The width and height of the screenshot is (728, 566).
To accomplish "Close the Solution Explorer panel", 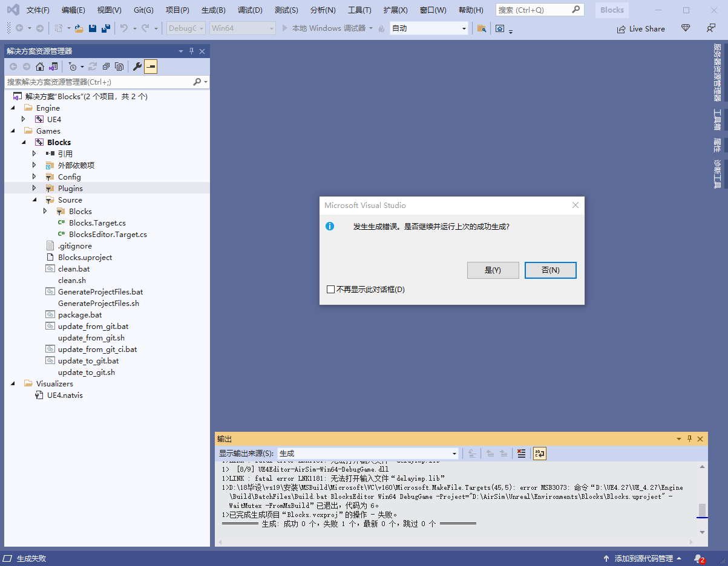I will tap(202, 51).
